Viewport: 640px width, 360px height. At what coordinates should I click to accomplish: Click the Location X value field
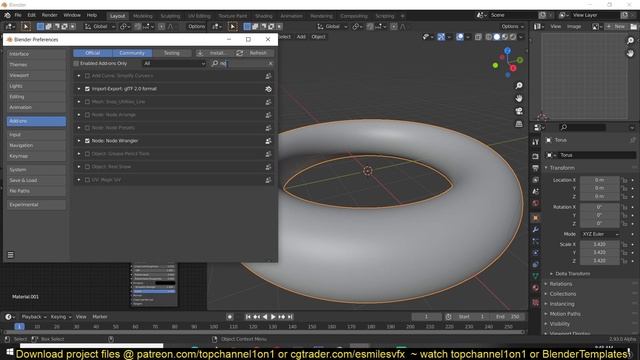(600, 180)
